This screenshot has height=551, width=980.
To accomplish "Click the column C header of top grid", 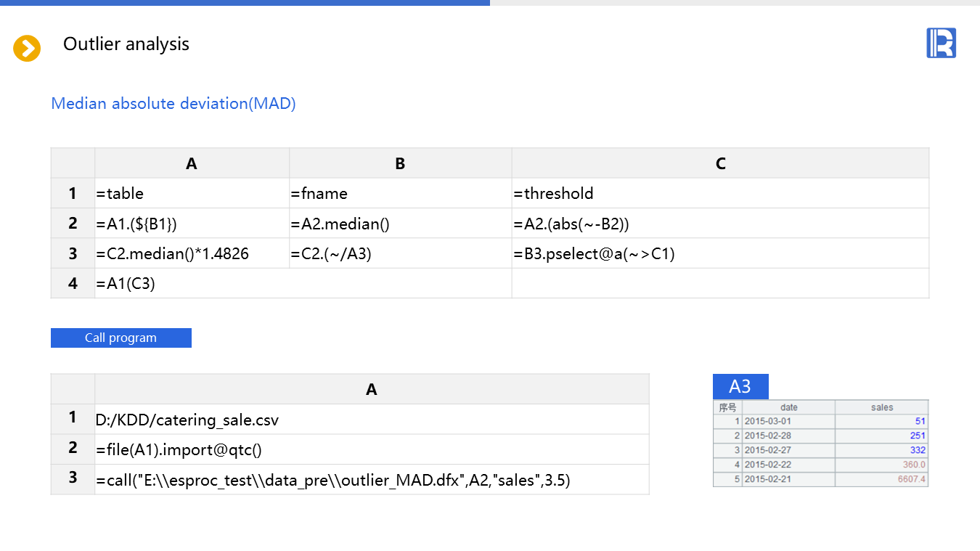I will [719, 163].
